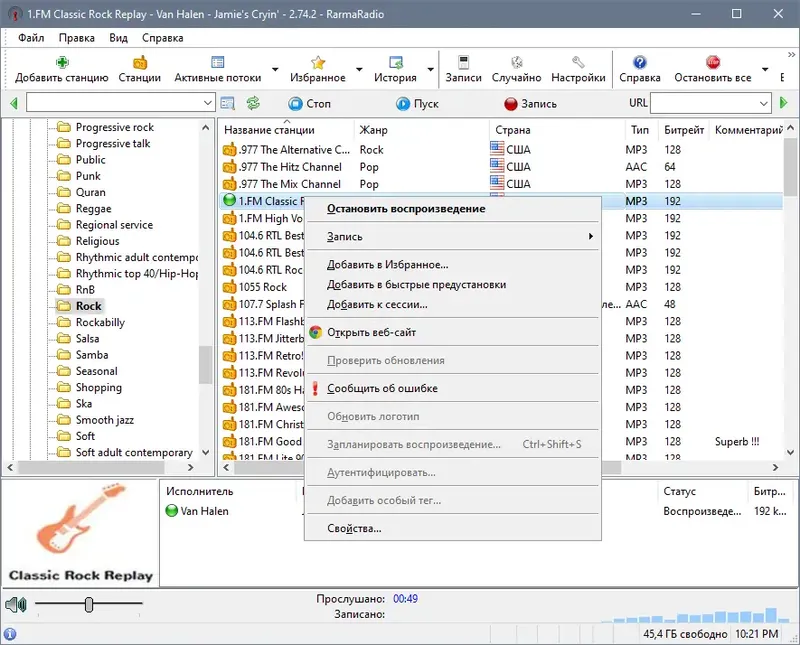Click the Остановить все stop-all icon

coord(714,62)
